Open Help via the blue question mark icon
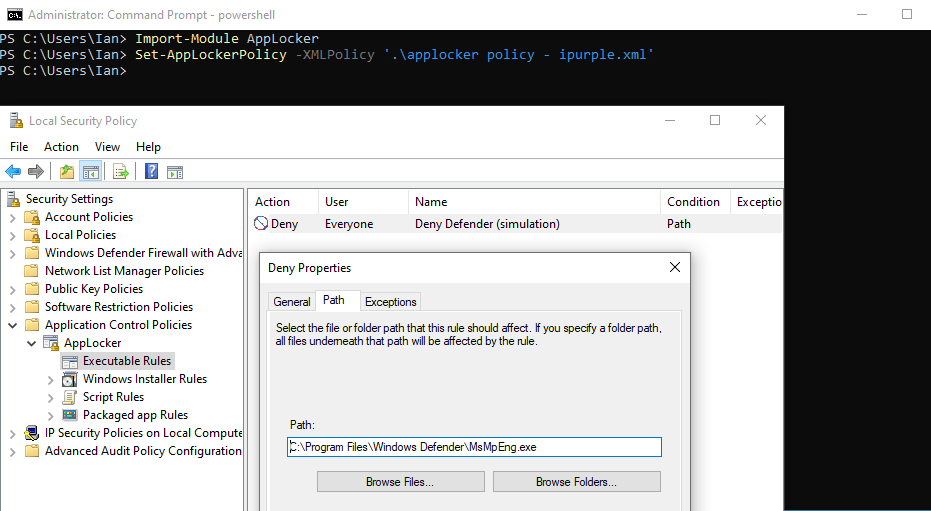Viewport: 931px width, 511px height. point(152,171)
